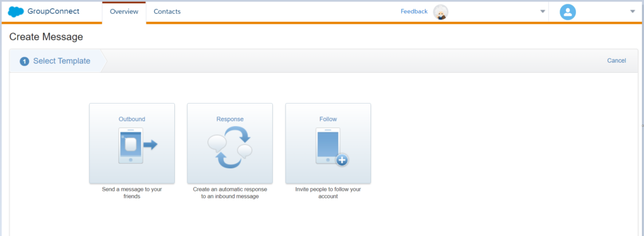Choose the Response template title
The height and width of the screenshot is (236, 644).
(x=230, y=119)
